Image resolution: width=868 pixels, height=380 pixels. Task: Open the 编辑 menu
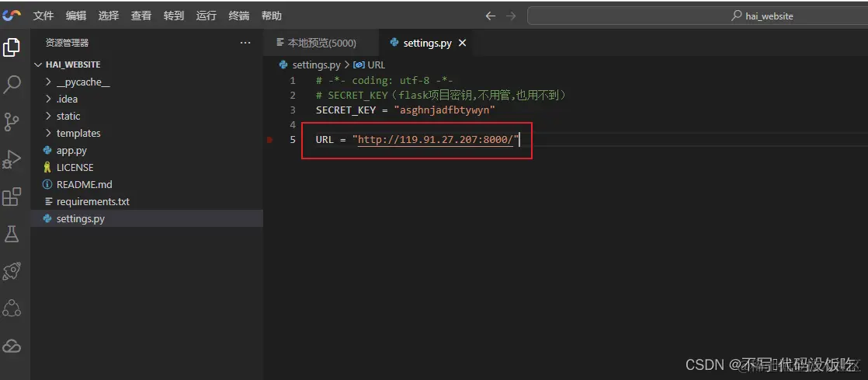coord(76,16)
